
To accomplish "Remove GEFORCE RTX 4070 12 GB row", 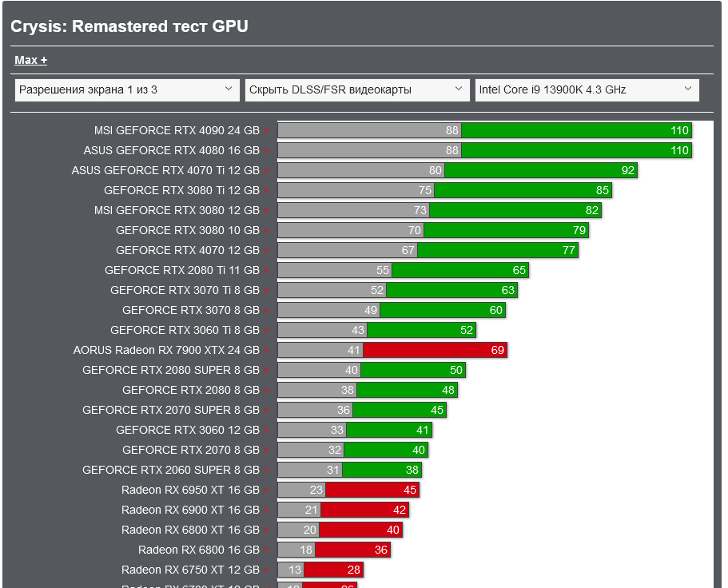I will point(266,251).
